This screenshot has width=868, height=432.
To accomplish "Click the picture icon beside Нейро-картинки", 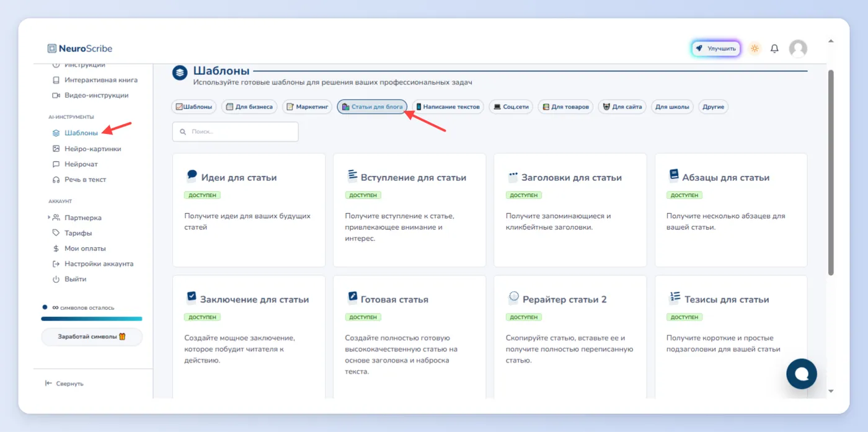I will pyautogui.click(x=56, y=149).
